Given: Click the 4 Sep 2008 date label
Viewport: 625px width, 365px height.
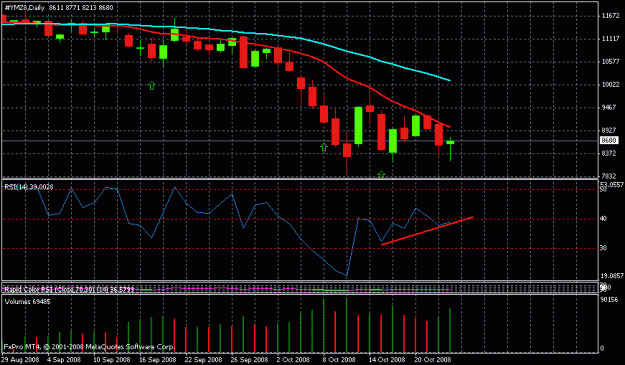Looking at the screenshot, I should click(64, 359).
